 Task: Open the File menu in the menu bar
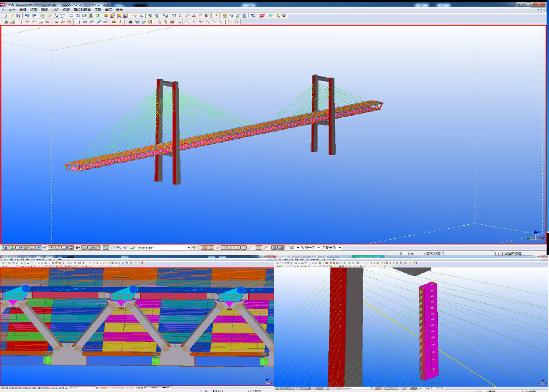(12, 9)
